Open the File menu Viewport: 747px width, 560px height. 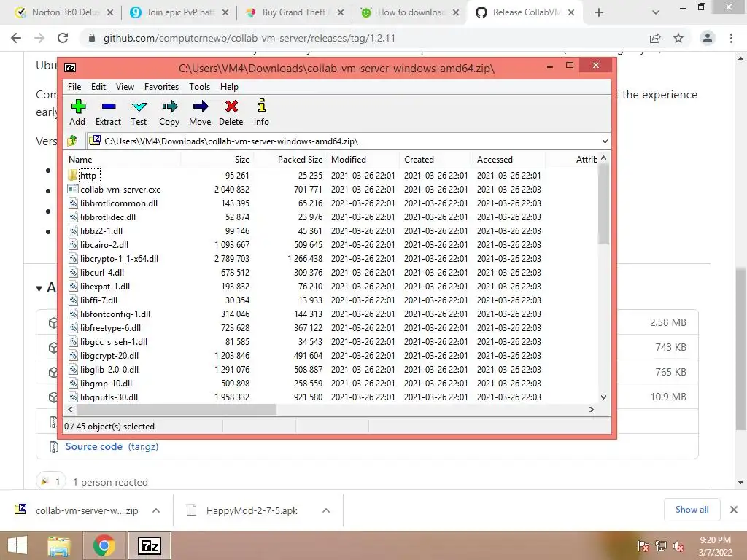pos(74,87)
